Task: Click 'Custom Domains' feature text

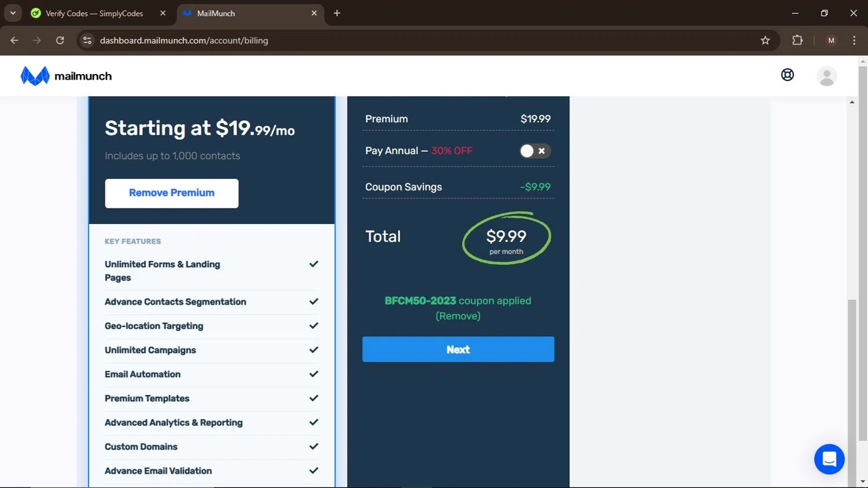Action: point(141,447)
